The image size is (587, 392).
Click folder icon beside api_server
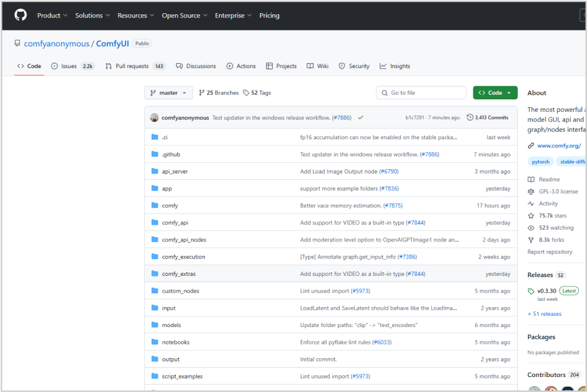point(155,171)
